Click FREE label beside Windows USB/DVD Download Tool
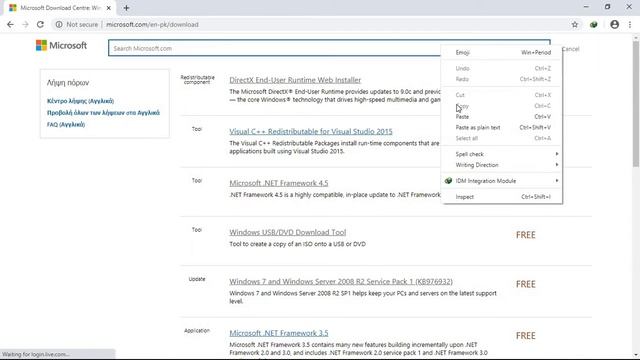 point(526,235)
